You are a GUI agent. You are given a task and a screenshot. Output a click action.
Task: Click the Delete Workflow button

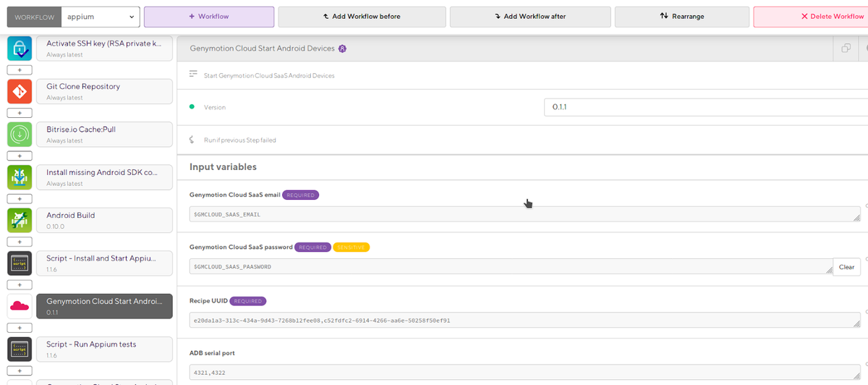point(811,16)
